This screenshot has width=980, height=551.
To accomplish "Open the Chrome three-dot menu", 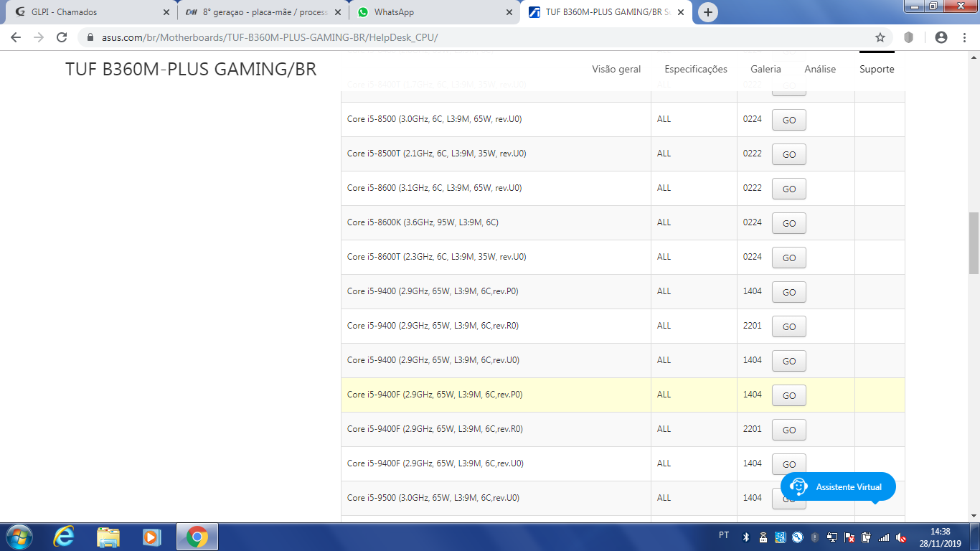I will pos(964,37).
